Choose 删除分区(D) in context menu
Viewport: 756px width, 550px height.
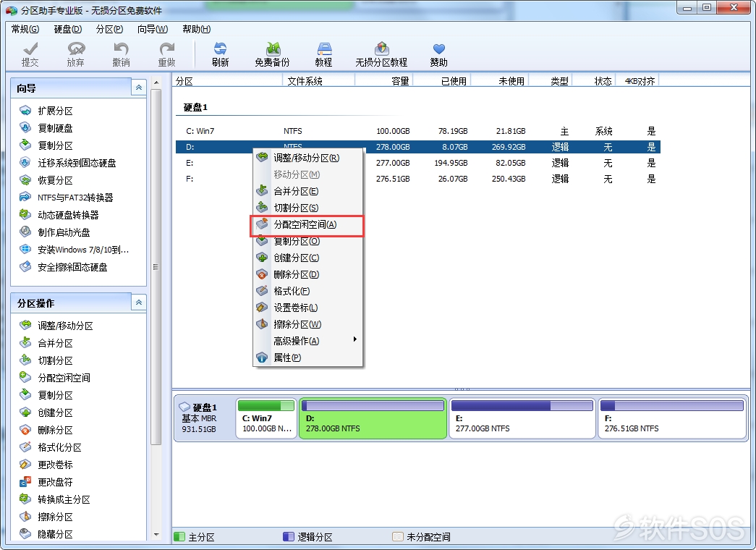[x=307, y=275]
